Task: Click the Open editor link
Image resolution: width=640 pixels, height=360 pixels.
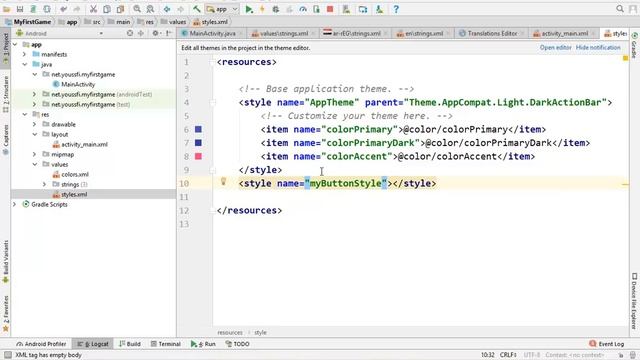Action: (556, 48)
